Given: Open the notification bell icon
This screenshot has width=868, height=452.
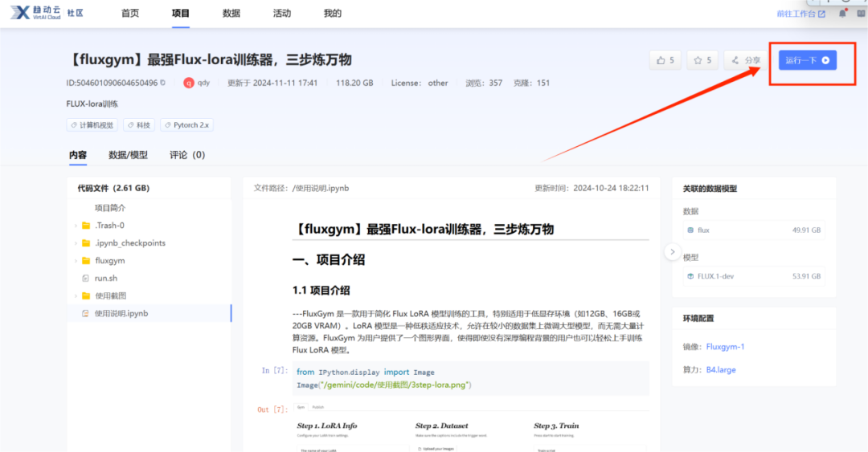Looking at the screenshot, I should coord(842,14).
